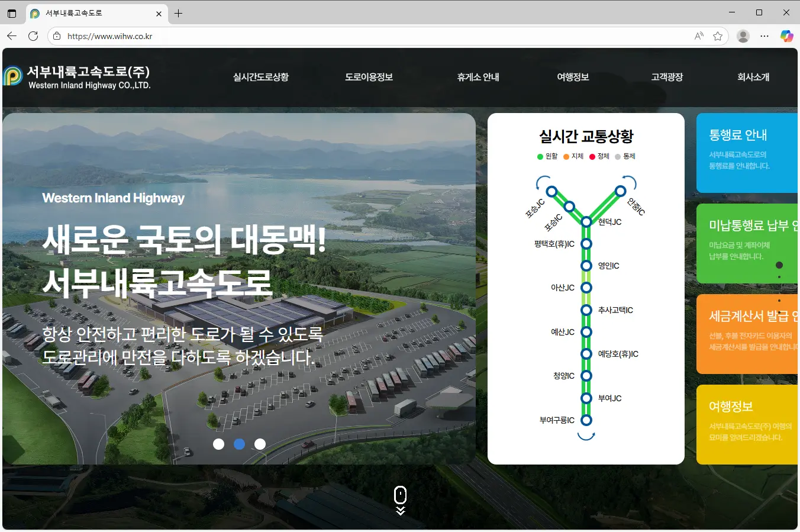
Task: Open the Edge settings ellipsis menu
Action: pyautogui.click(x=764, y=36)
